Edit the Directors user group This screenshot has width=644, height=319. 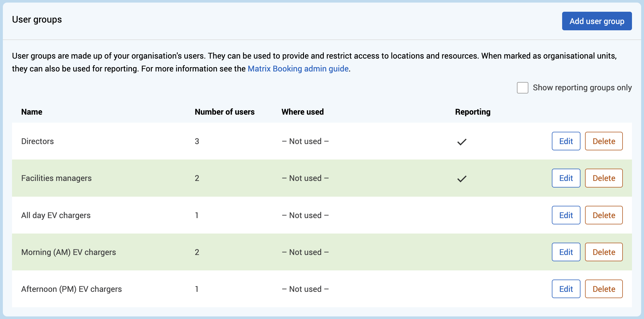[x=566, y=141]
